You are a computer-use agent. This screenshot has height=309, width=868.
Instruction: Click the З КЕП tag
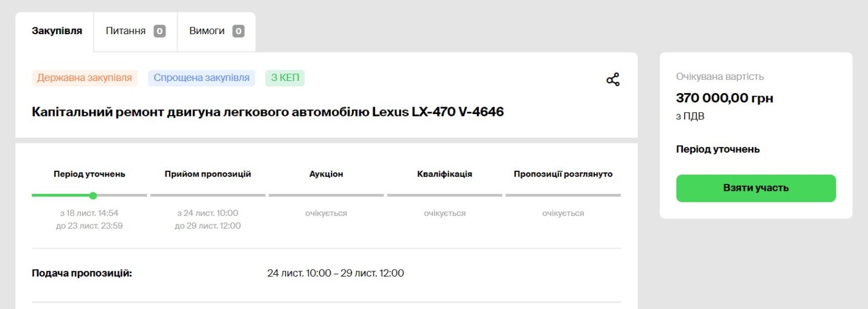[x=285, y=78]
